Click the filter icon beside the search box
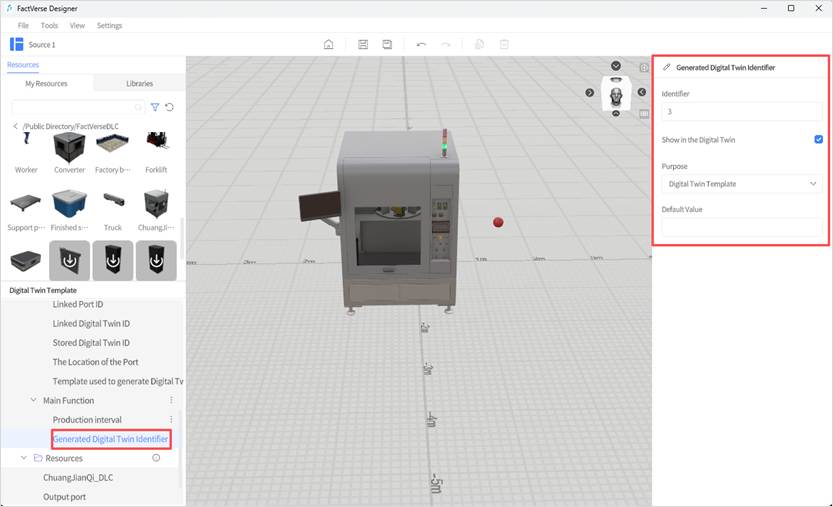 pos(155,107)
